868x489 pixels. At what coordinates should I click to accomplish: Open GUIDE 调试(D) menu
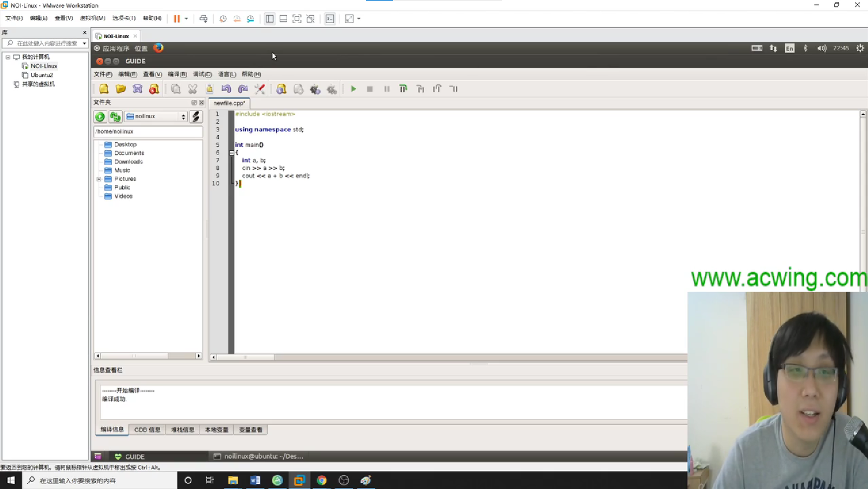202,74
